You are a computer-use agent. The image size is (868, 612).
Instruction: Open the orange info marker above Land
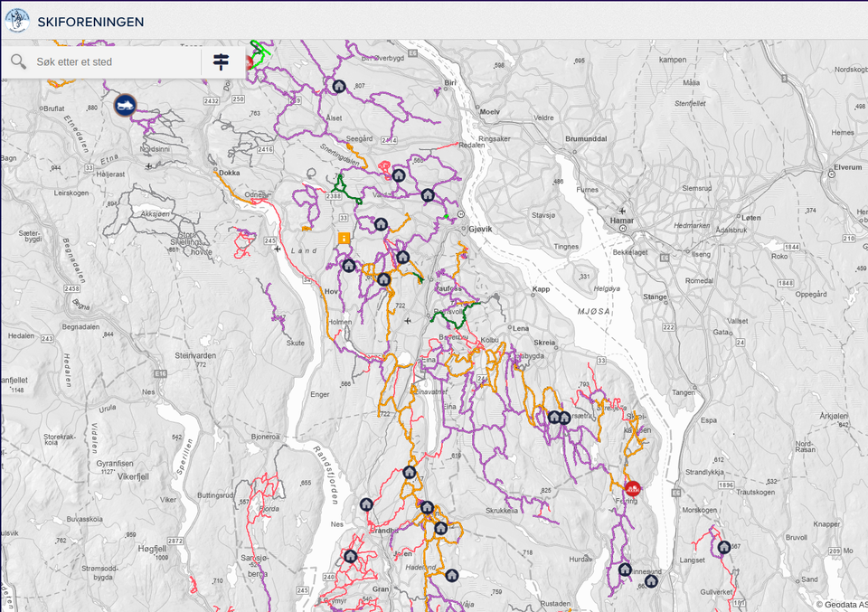(344, 238)
